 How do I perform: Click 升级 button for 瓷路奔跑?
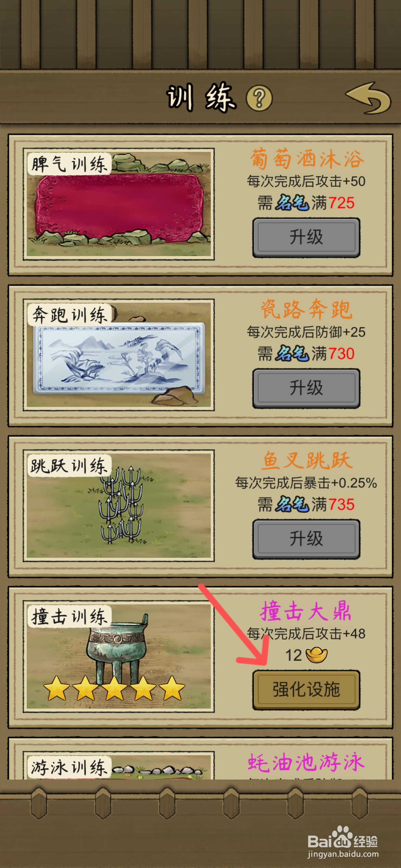(x=306, y=388)
